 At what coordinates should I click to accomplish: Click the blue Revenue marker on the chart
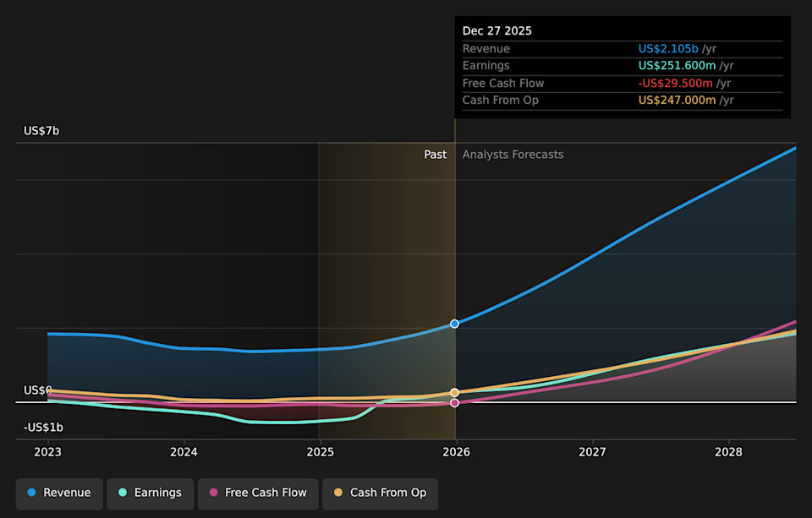pos(454,324)
